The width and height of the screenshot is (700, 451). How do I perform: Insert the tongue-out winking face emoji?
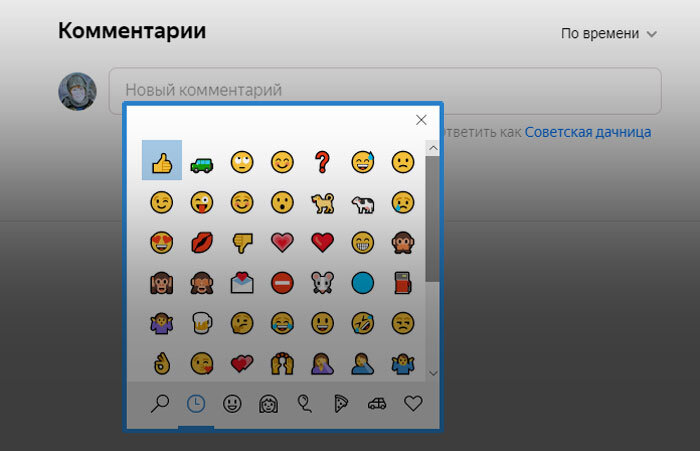tap(202, 202)
